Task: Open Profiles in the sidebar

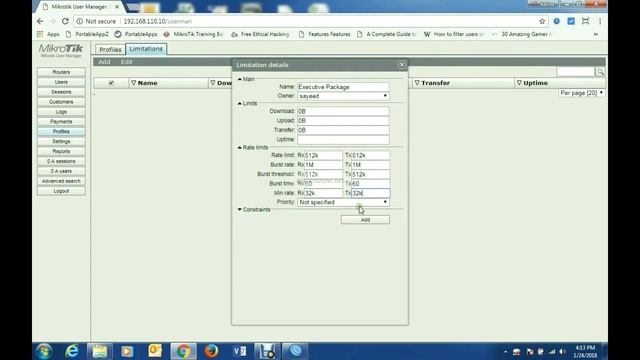Action: coord(61,131)
